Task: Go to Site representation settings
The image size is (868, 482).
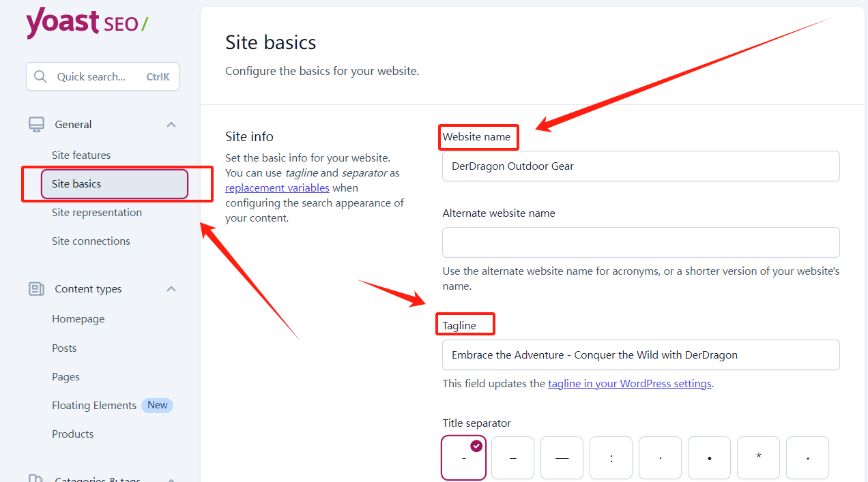Action: point(97,213)
